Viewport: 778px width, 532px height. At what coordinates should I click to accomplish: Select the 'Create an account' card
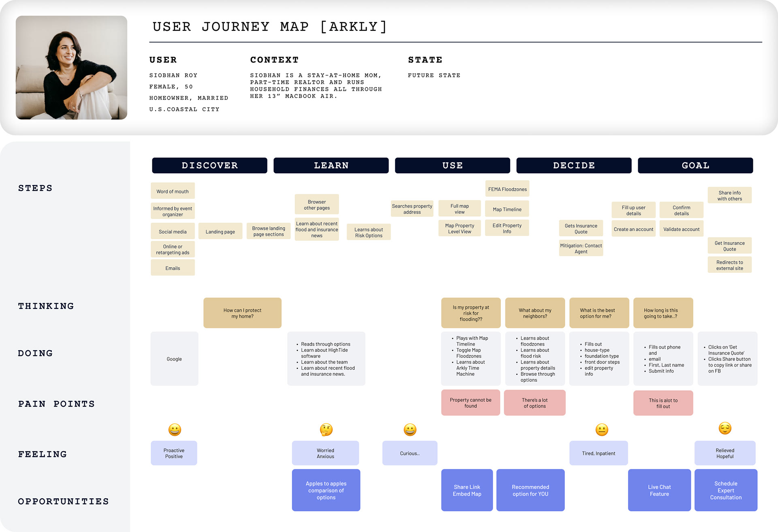[633, 229]
